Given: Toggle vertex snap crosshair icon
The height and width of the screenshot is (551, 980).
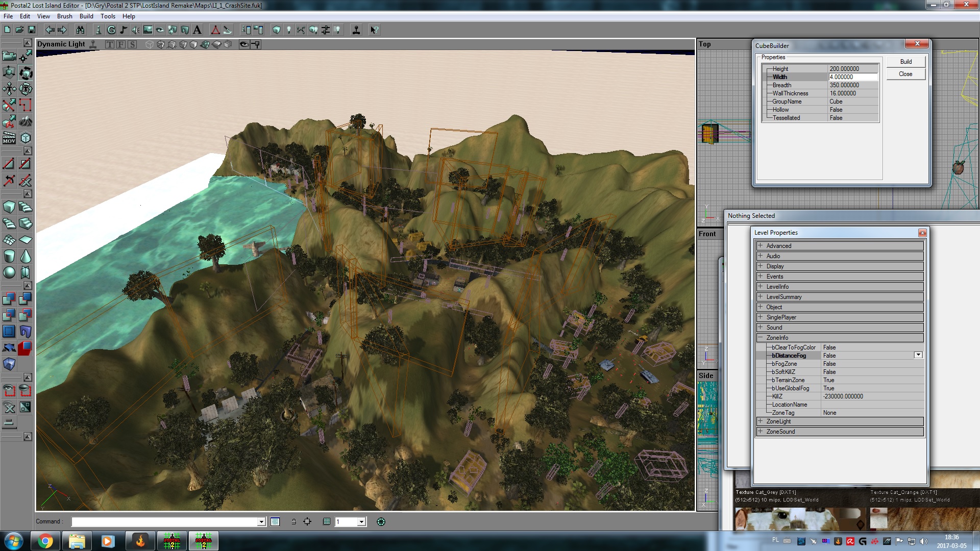Looking at the screenshot, I should point(307,521).
